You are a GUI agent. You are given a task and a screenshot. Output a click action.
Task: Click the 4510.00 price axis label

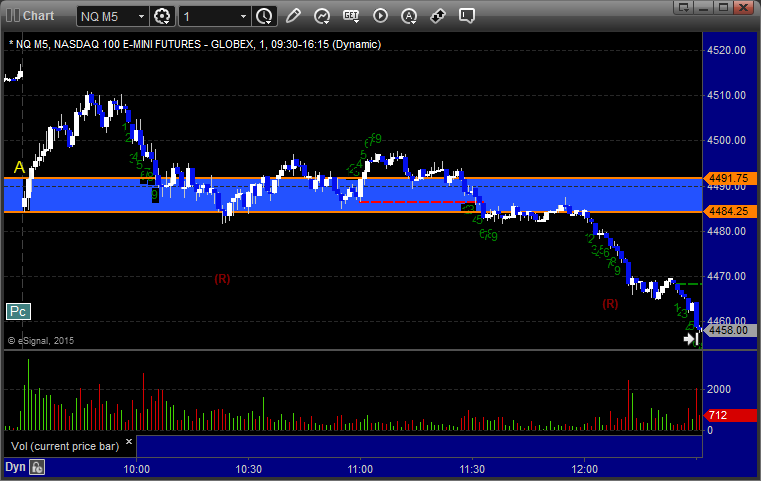tap(727, 95)
